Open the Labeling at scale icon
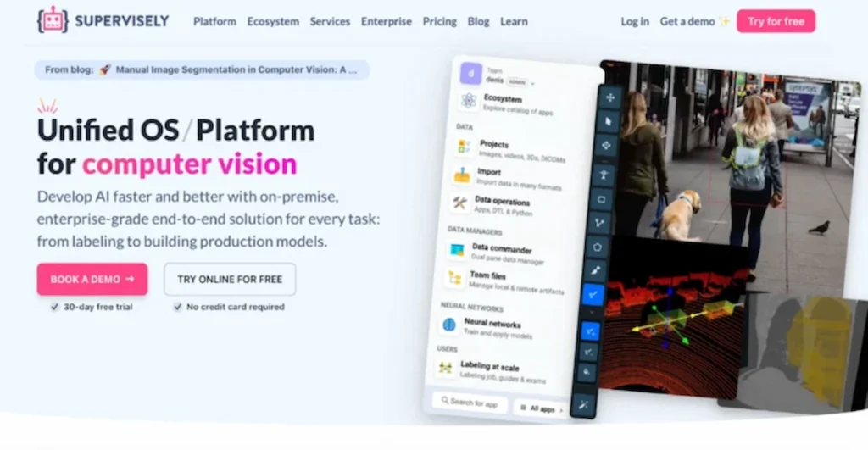 pos(445,368)
